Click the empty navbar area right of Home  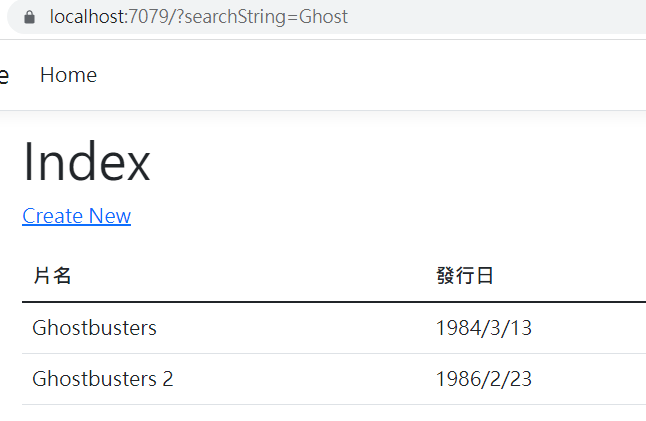pyautogui.click(x=371, y=75)
